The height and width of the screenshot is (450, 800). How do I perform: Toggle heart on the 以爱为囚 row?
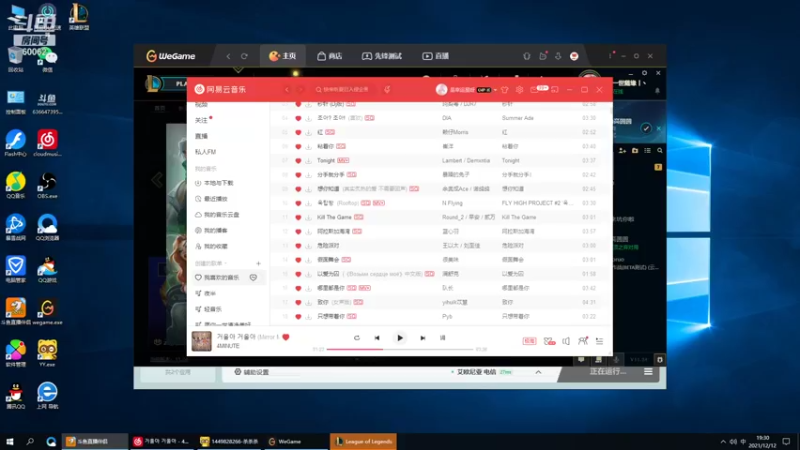tap(298, 274)
